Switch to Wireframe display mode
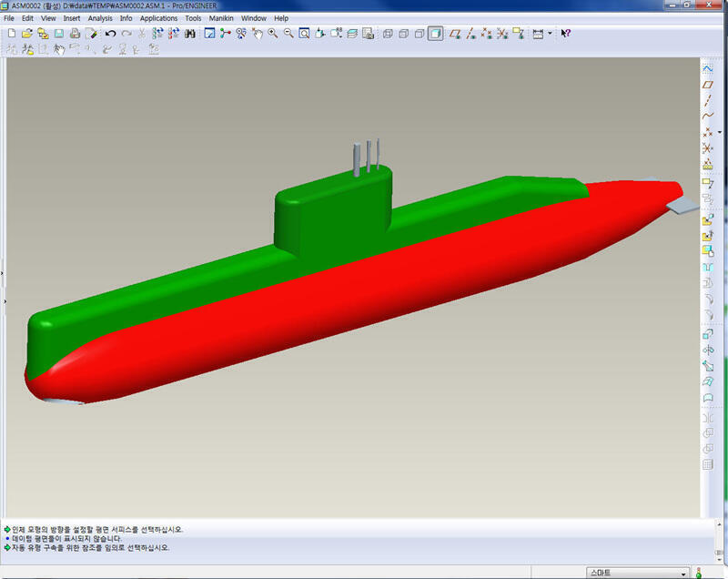The image size is (728, 579). tap(388, 34)
